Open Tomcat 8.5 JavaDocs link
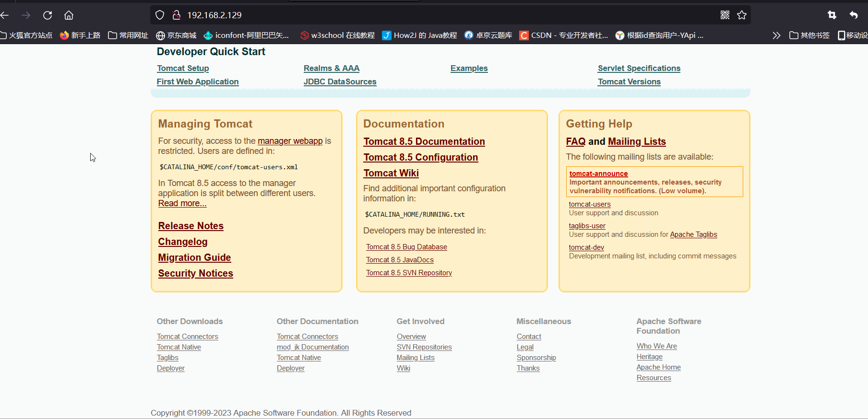Viewport: 868px width, 419px height. [x=400, y=260]
